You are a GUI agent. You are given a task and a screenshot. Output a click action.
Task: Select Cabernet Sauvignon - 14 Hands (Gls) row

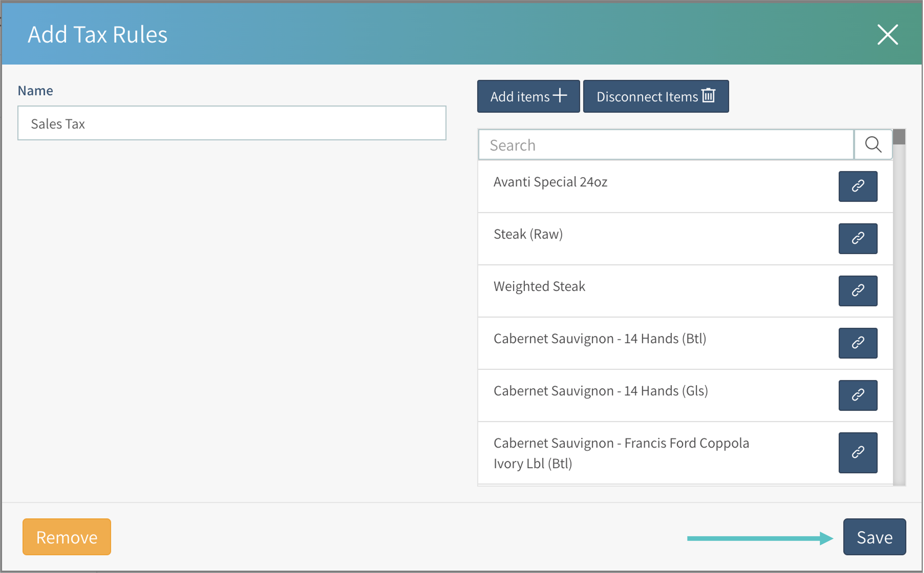(600, 391)
